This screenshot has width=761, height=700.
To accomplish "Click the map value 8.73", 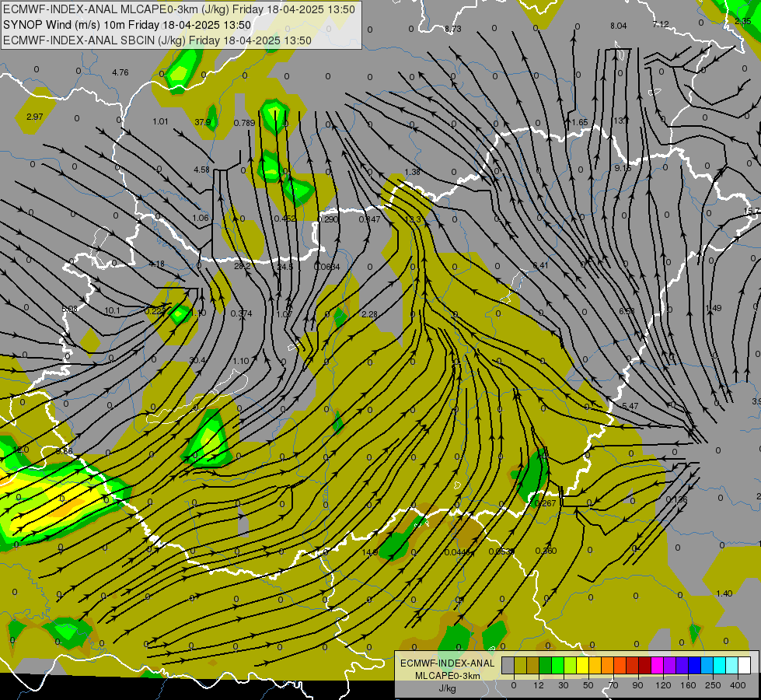I will pyautogui.click(x=453, y=29).
